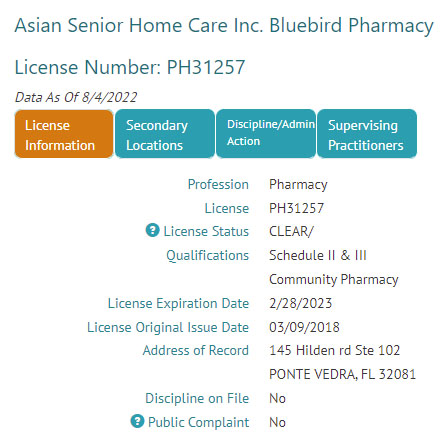The height and width of the screenshot is (443, 447).
Task: Click the Community Pharmacy qualification
Action: (x=334, y=279)
